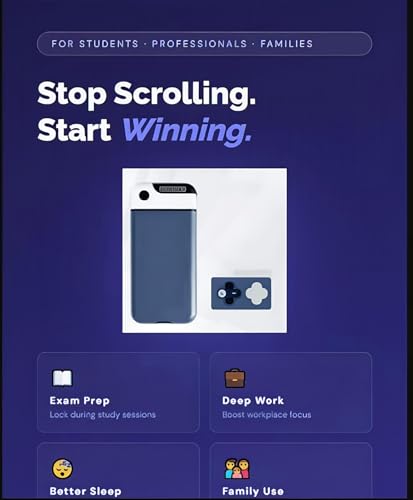Open the Exam Prep card title
413x500 pixels.
pos(80,401)
